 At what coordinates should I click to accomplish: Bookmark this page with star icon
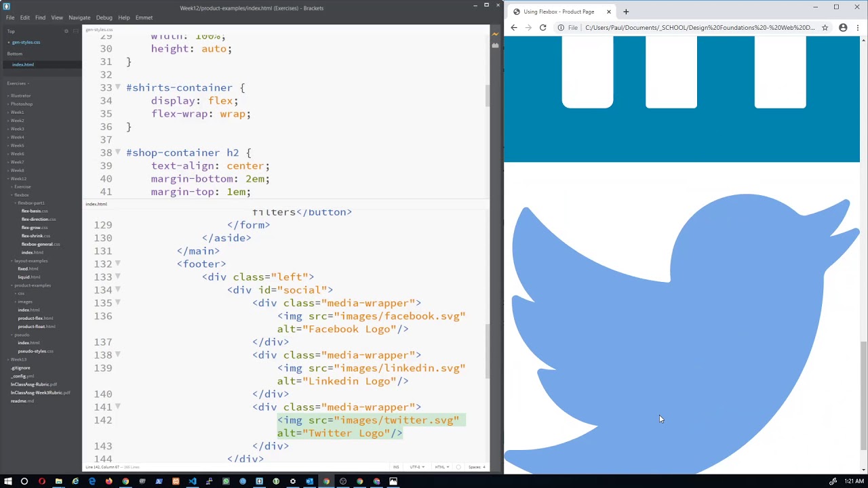[x=825, y=28]
